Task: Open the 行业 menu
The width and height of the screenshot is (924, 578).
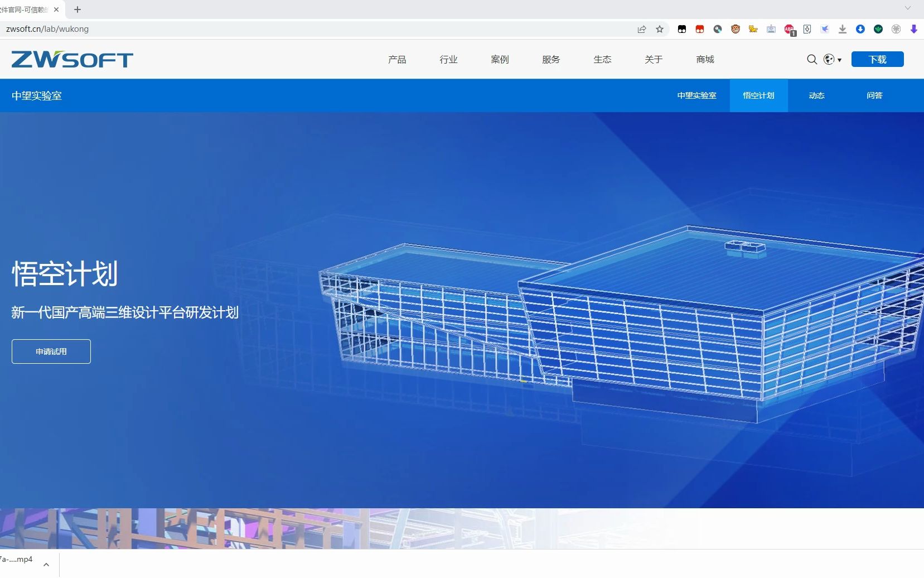Action: click(x=448, y=59)
